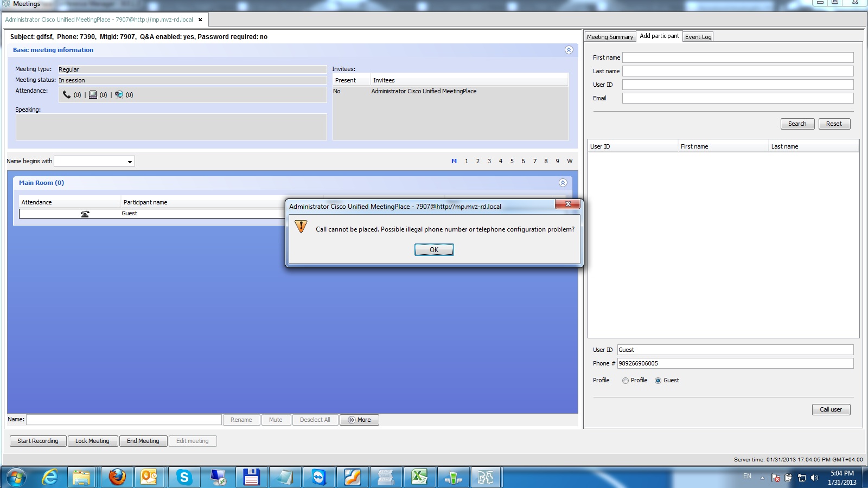868x488 pixels.
Task: Click the Search button
Action: [x=797, y=124]
